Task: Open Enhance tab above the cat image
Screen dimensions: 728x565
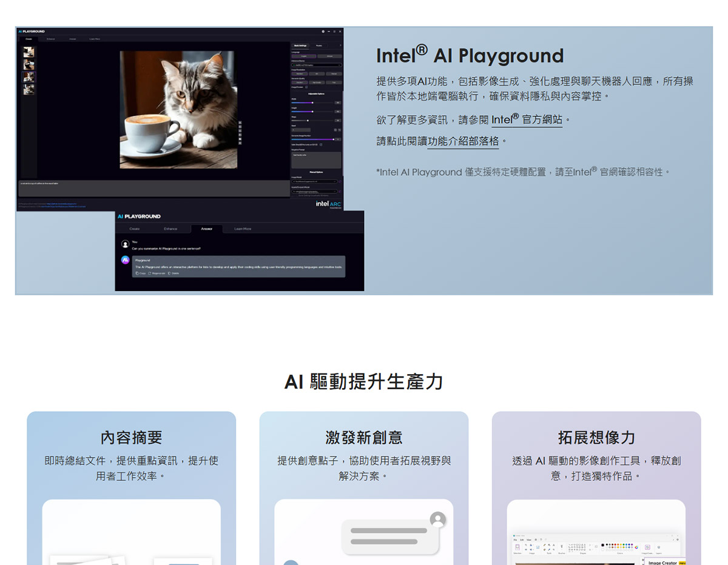Action: click(51, 39)
